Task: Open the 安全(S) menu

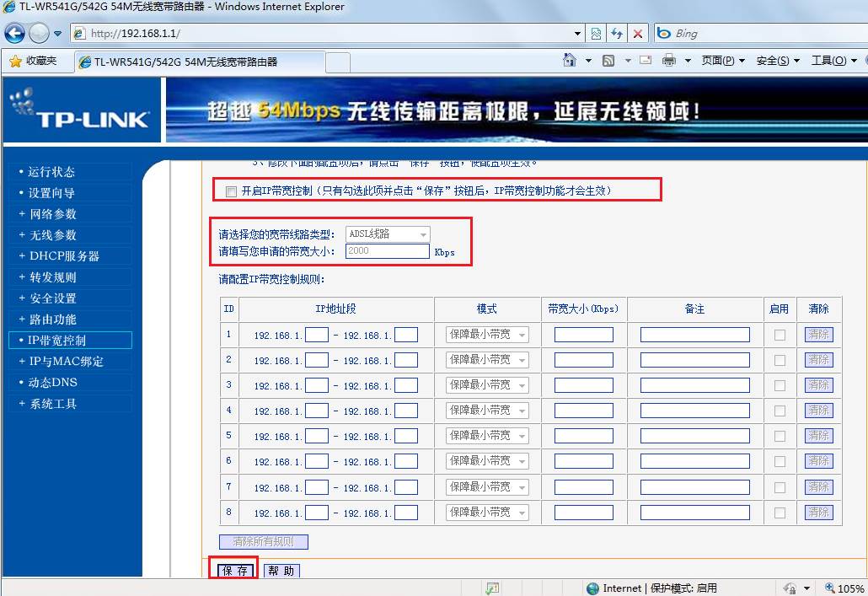Action: [x=778, y=61]
